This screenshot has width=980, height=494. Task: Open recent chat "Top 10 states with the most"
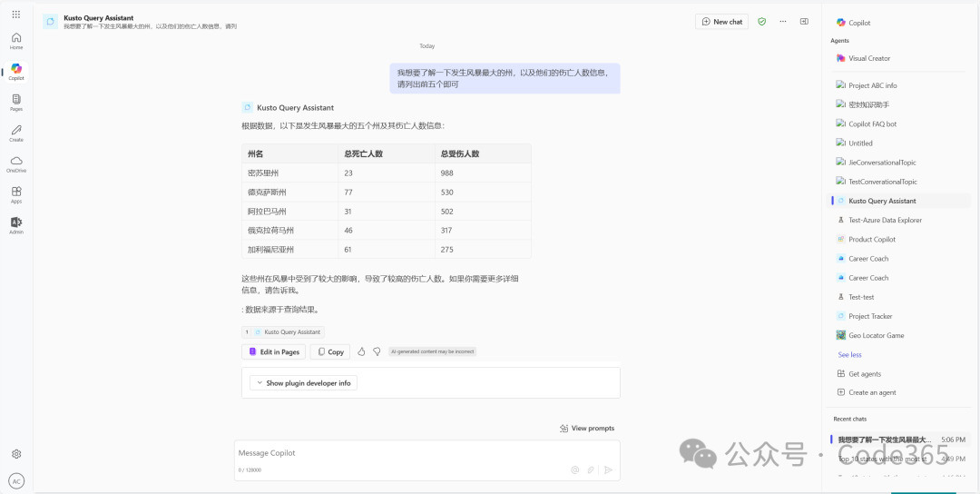(x=901, y=459)
